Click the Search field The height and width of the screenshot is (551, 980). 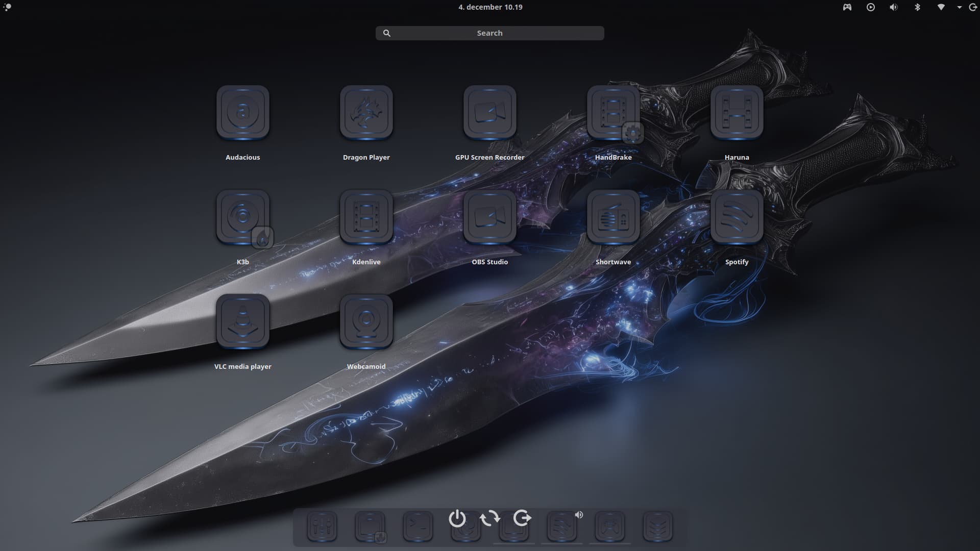point(489,33)
